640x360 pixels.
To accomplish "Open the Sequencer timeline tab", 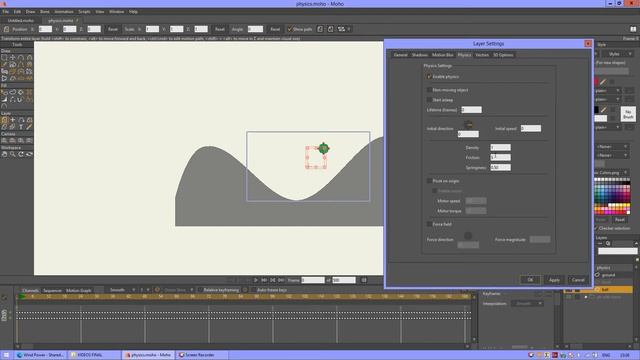I will coord(52,290).
